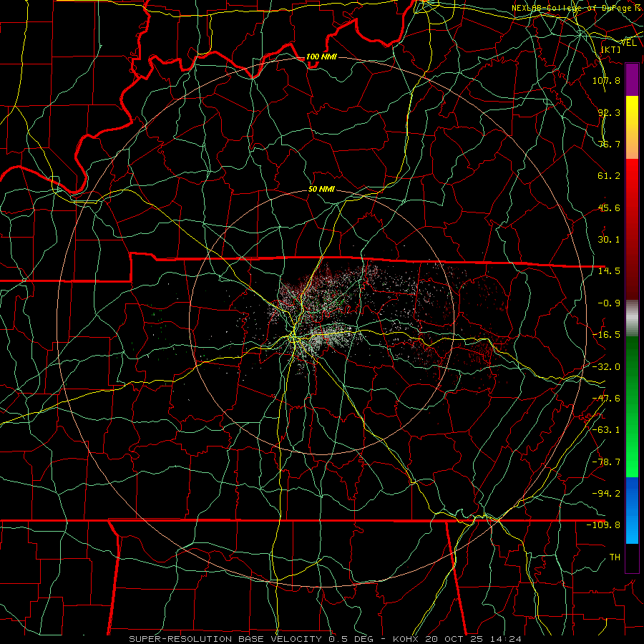Select the 30.1 velocity scale value
644x644 pixels.
click(609, 239)
